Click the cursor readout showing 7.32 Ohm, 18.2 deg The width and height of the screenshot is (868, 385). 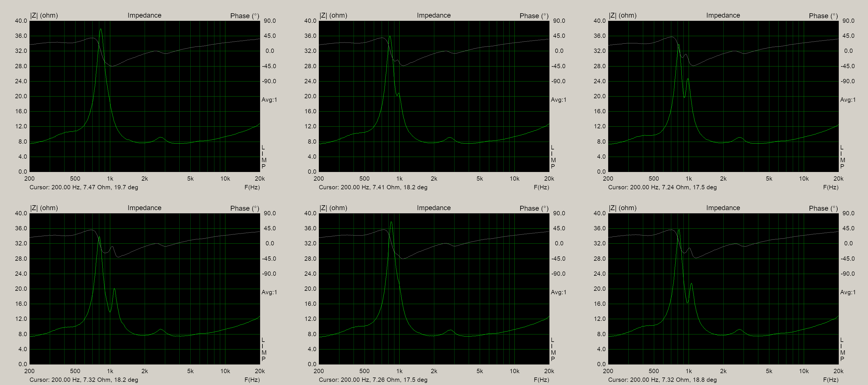[x=84, y=380]
